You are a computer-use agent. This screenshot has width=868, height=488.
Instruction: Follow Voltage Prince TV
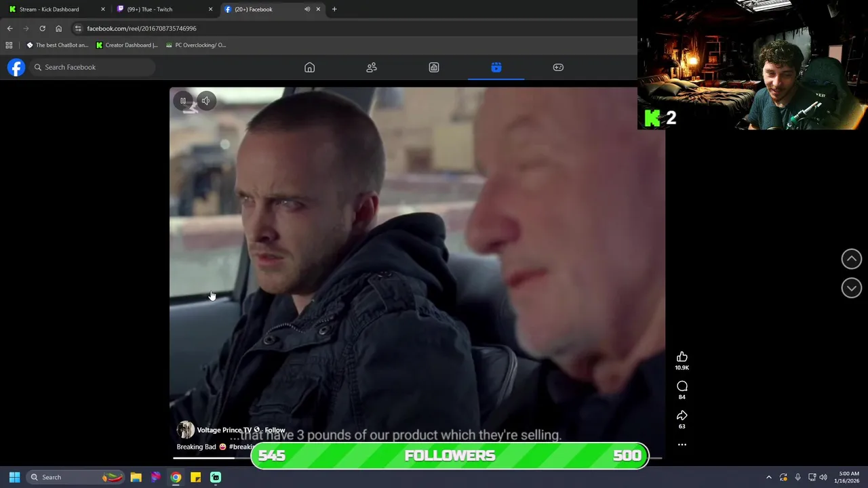[x=275, y=430]
